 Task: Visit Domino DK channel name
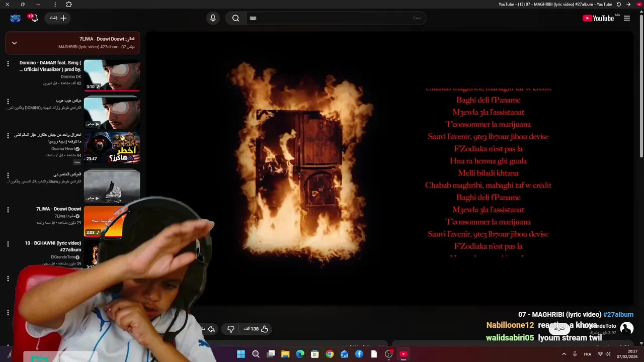click(71, 77)
